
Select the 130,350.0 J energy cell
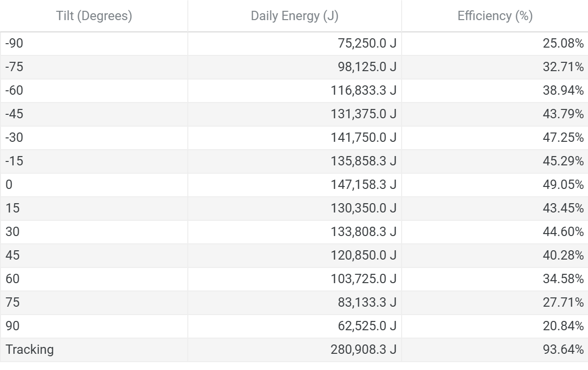(294, 209)
